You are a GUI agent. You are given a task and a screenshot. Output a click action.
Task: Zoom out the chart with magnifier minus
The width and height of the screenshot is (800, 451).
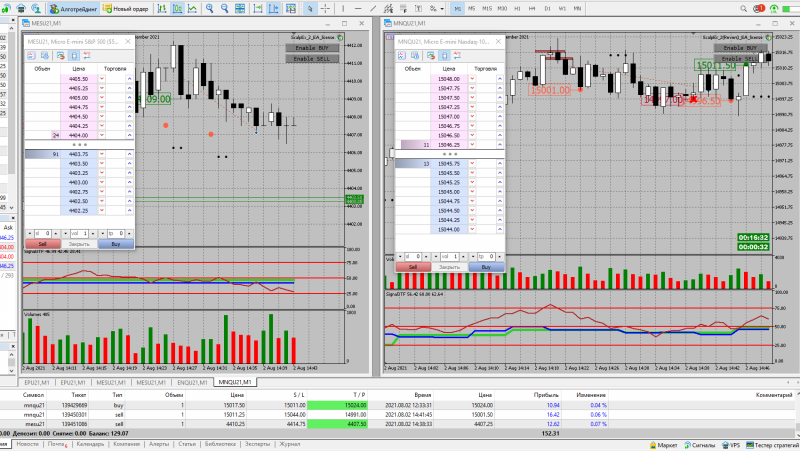(224, 9)
